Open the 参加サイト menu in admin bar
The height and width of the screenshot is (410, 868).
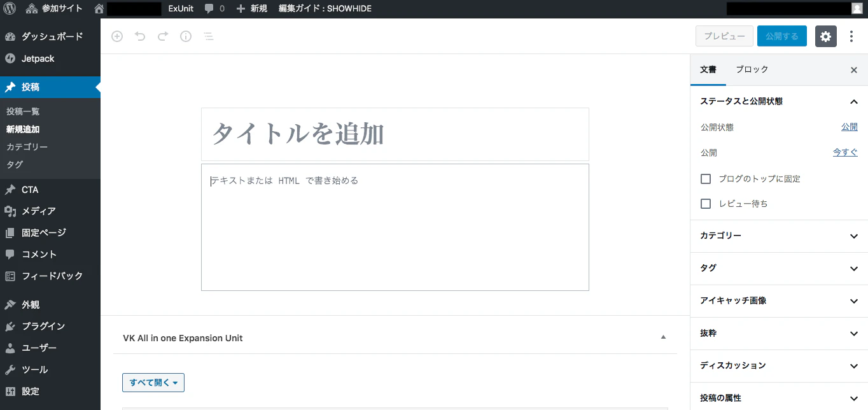coord(55,9)
